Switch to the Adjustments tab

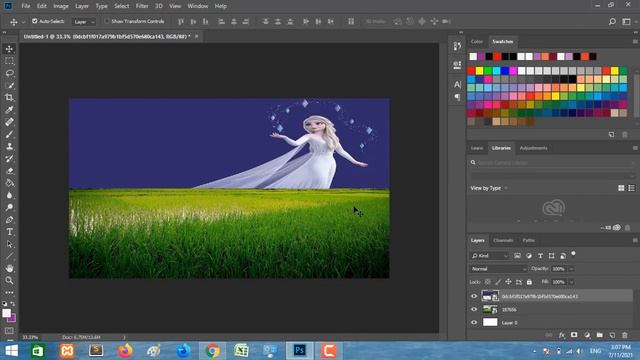tap(533, 148)
